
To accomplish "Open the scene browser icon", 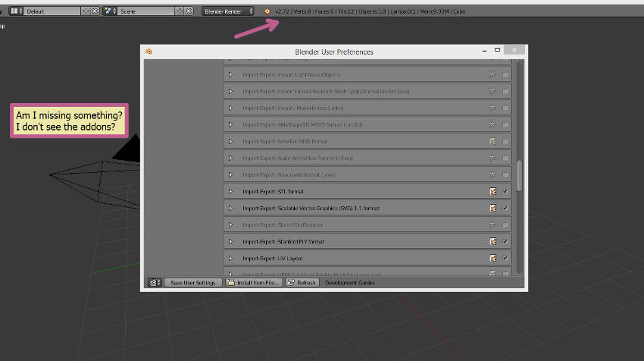I will coord(110,11).
